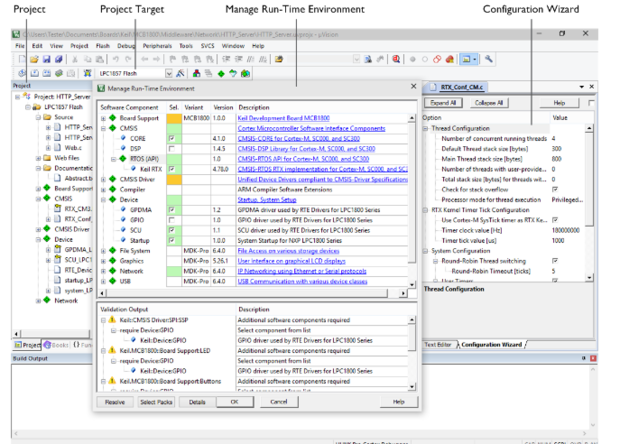Collapse the CMSIS component node

103,128
